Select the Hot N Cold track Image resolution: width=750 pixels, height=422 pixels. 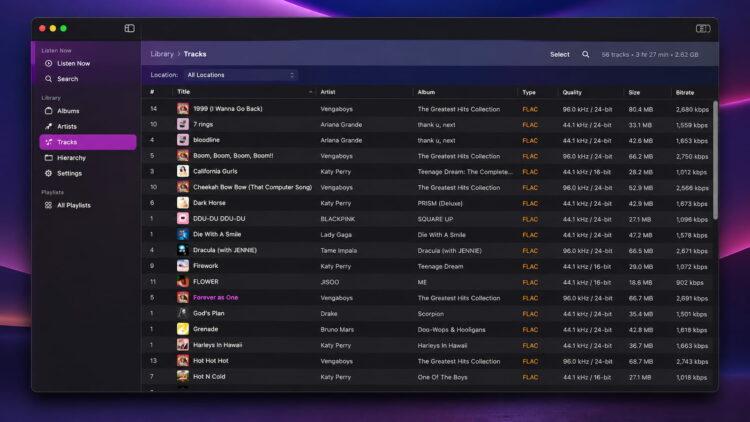tap(209, 377)
